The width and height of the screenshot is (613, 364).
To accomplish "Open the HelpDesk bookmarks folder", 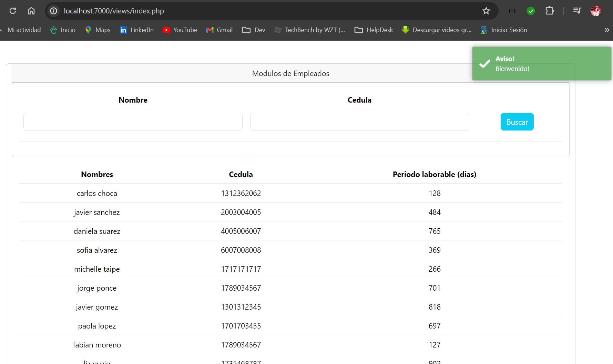I will (374, 30).
